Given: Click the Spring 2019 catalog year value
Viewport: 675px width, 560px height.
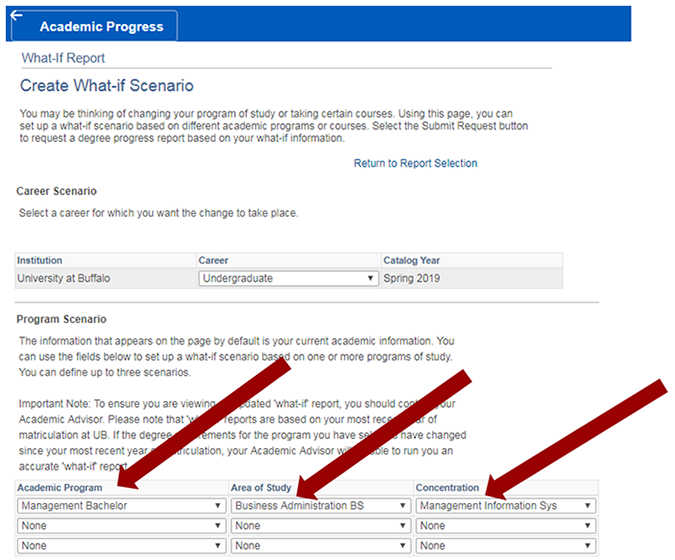Looking at the screenshot, I should (x=412, y=278).
